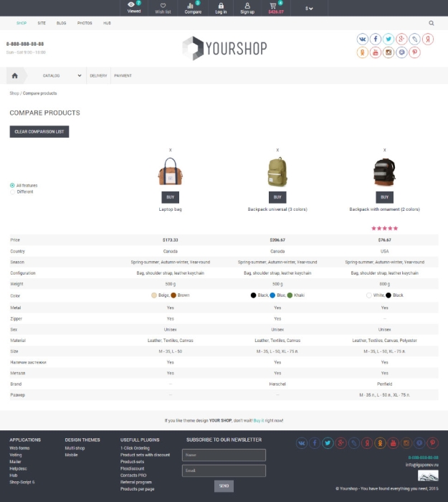Viewport: 448px width, 502px height.
Task: Go to the home icon in navigation
Action: coord(15,75)
